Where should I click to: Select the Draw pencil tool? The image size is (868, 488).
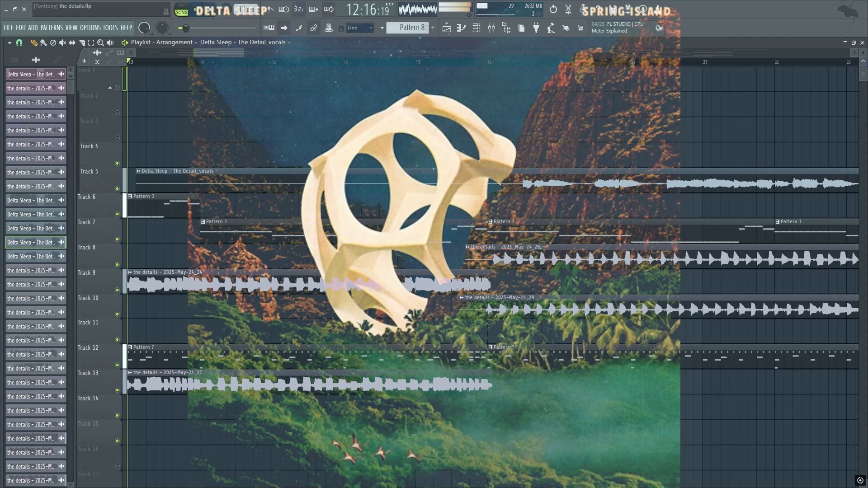(34, 42)
